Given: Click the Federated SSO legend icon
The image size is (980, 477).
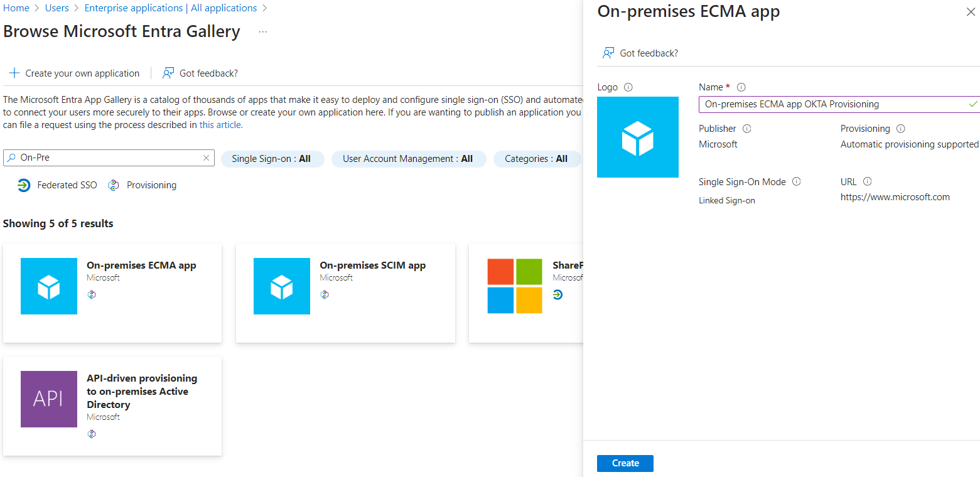Looking at the screenshot, I should point(24,185).
